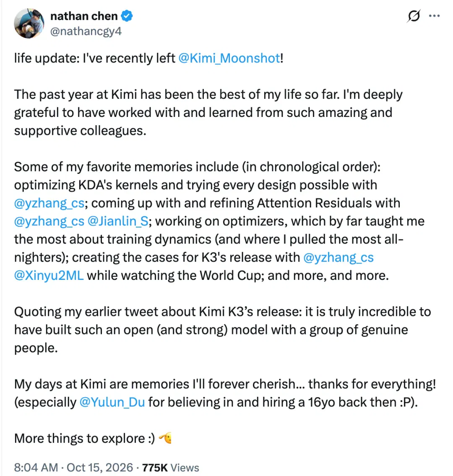Open the @Xinyu2ML mention
Image resolution: width=453 pixels, height=476 pixels.
[x=49, y=276]
